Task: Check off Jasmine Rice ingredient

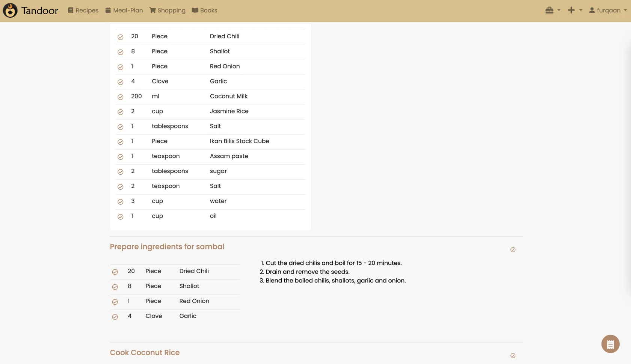Action: click(x=121, y=112)
